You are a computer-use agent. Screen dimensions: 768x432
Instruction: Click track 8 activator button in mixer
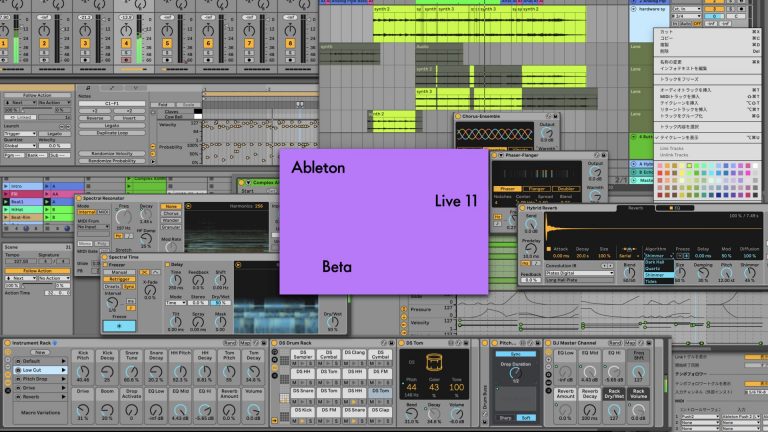[x=290, y=44]
